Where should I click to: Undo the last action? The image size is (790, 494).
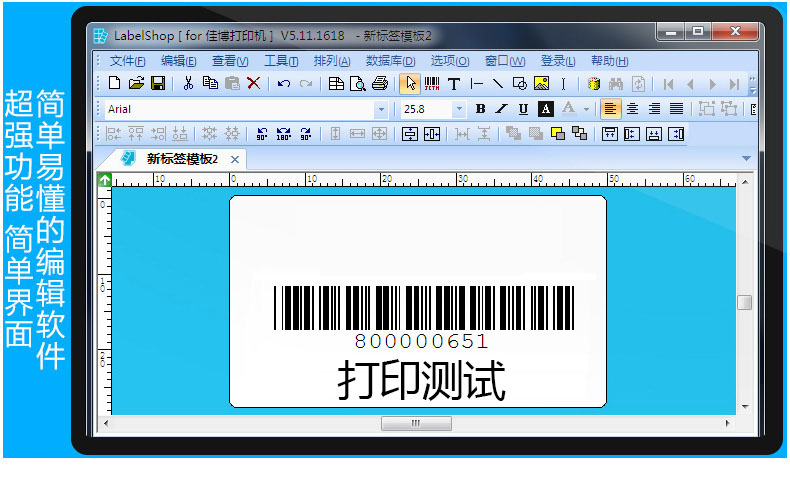point(284,84)
